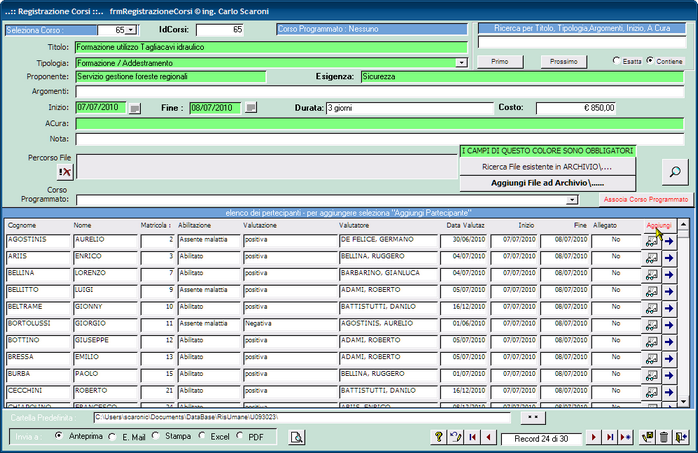Click Ricerca File esistente in ARCHIVIO

(547, 166)
